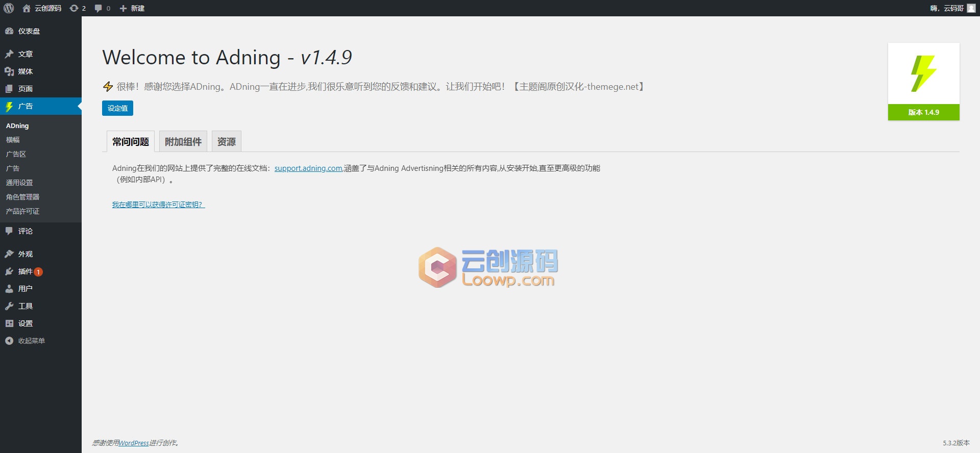Open the 云创源码 site home link
Image resolution: width=980 pixels, height=453 pixels.
[x=42, y=8]
